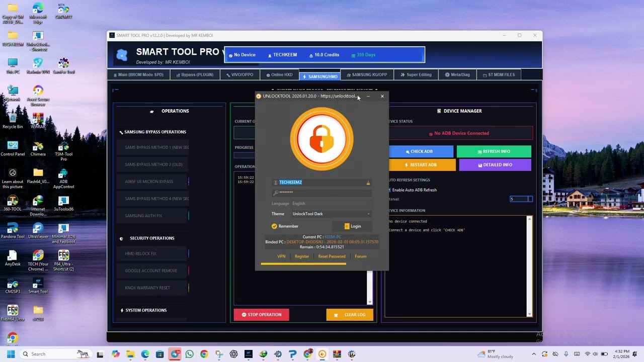This screenshot has height=362, width=644.
Task: Open Telegram from the taskbar
Action: click(x=175, y=354)
